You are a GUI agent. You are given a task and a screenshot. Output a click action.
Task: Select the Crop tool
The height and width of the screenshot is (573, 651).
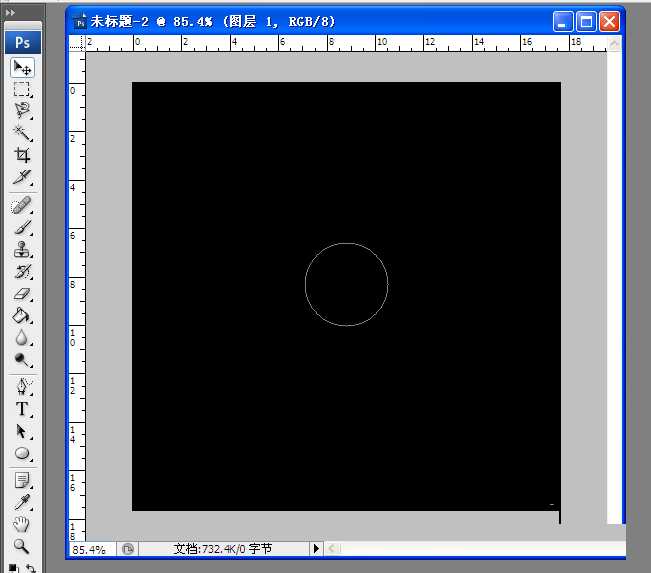point(21,155)
